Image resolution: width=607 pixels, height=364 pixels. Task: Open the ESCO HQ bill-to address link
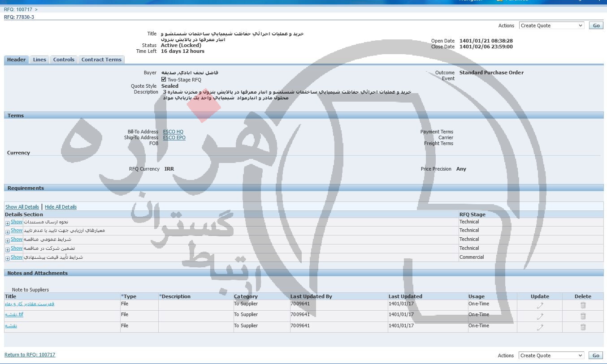[173, 132]
